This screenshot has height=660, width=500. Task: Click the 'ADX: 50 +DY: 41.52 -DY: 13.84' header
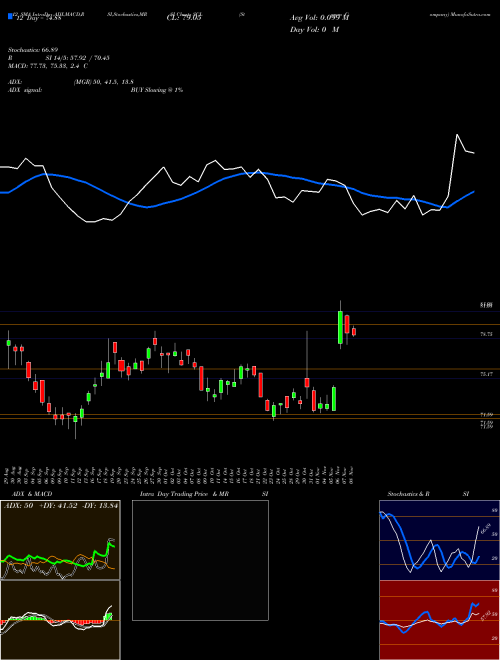pos(61,506)
